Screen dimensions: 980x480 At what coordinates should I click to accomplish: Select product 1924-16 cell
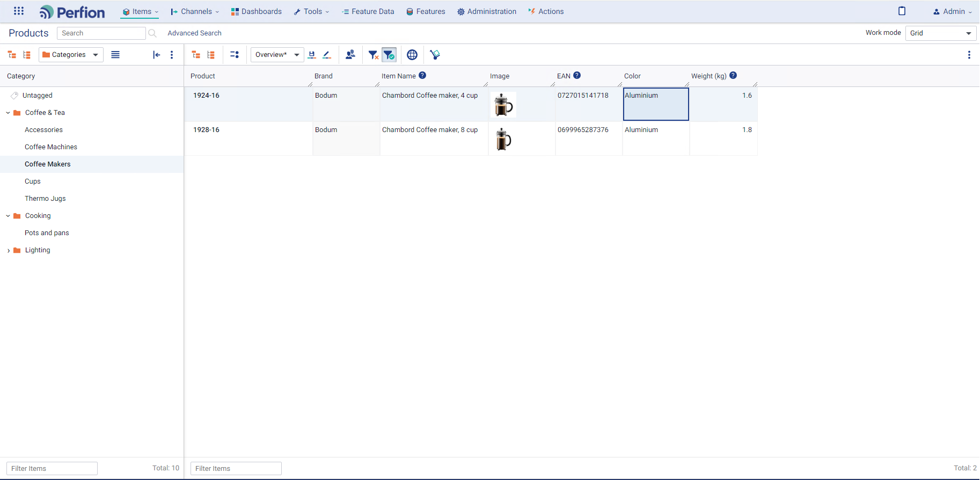[x=248, y=104]
